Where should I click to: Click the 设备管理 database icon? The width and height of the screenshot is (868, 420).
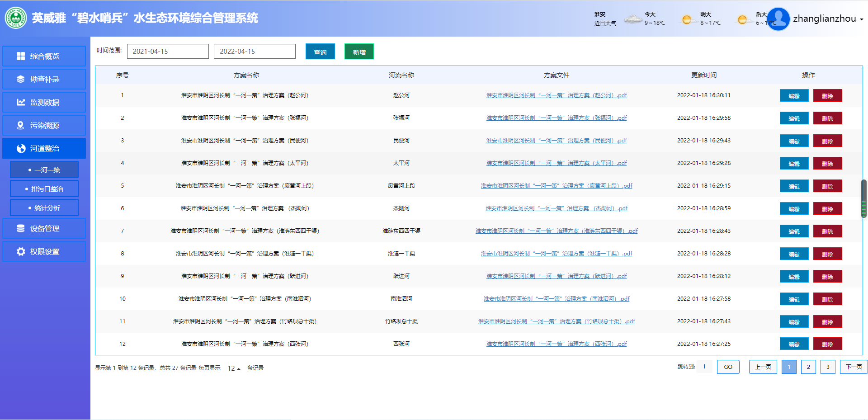[x=21, y=228]
